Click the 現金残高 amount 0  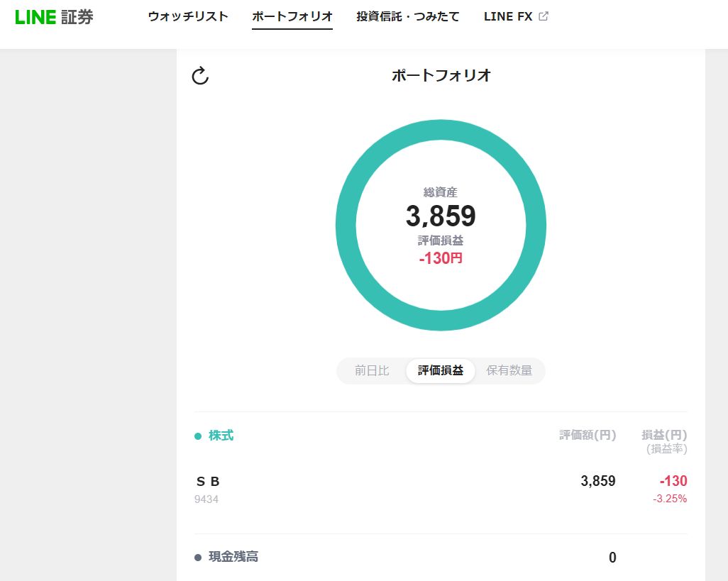click(x=612, y=558)
